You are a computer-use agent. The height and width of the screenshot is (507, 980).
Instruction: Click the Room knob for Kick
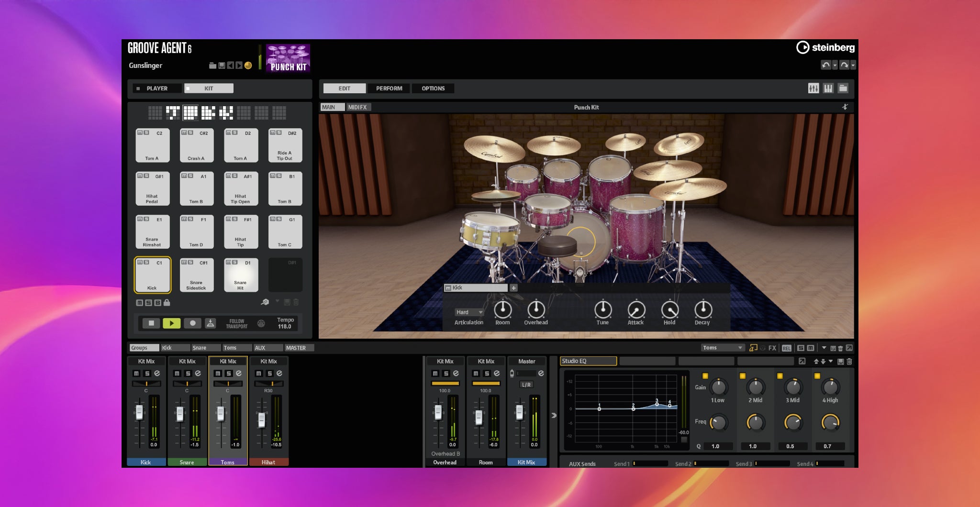[502, 310]
